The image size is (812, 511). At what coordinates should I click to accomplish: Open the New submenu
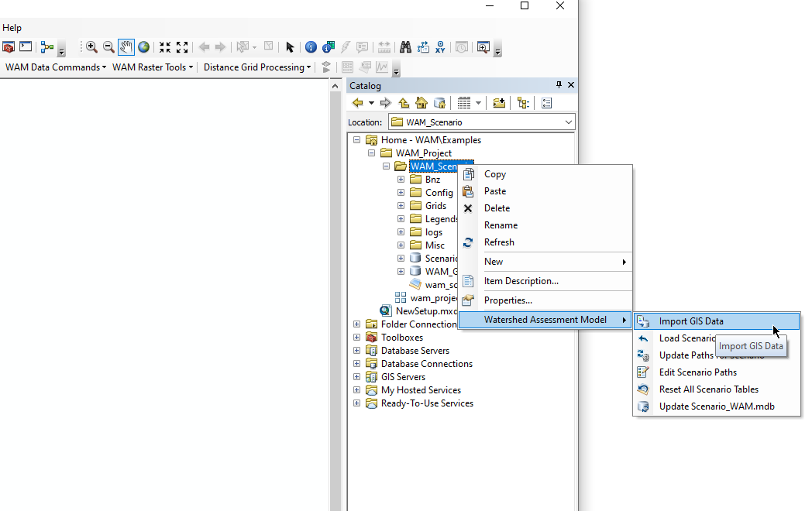(x=545, y=262)
